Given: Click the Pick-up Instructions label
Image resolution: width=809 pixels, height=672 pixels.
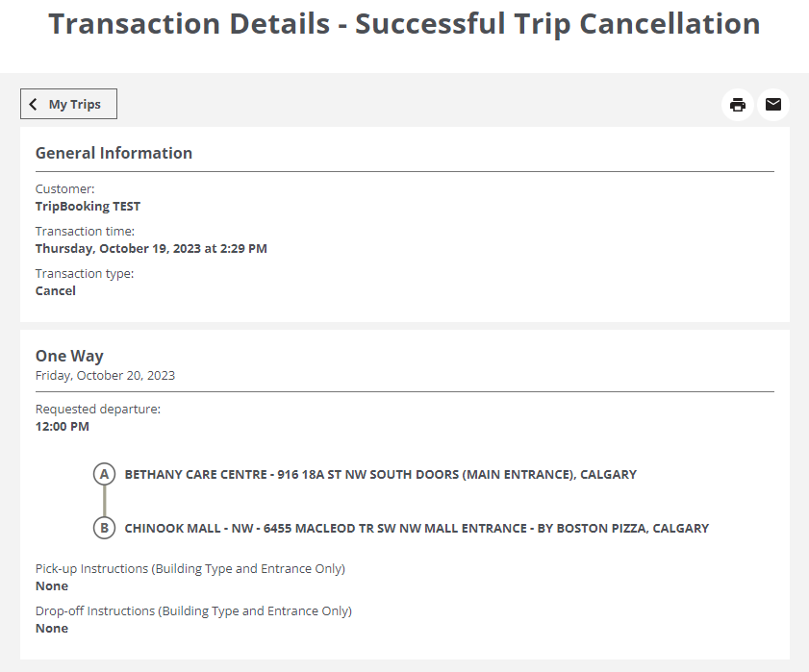Looking at the screenshot, I should pos(190,568).
